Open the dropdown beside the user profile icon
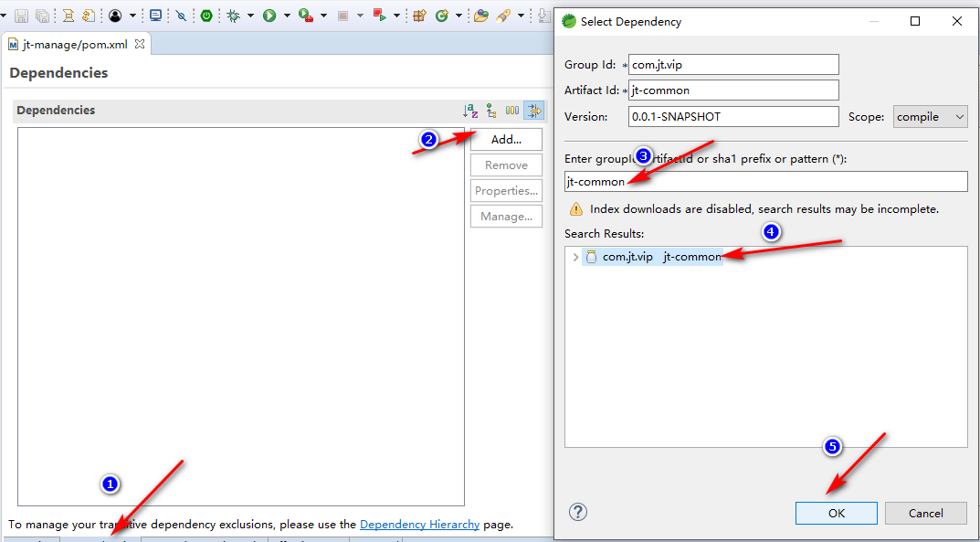This screenshot has height=542, width=980. 132,16
